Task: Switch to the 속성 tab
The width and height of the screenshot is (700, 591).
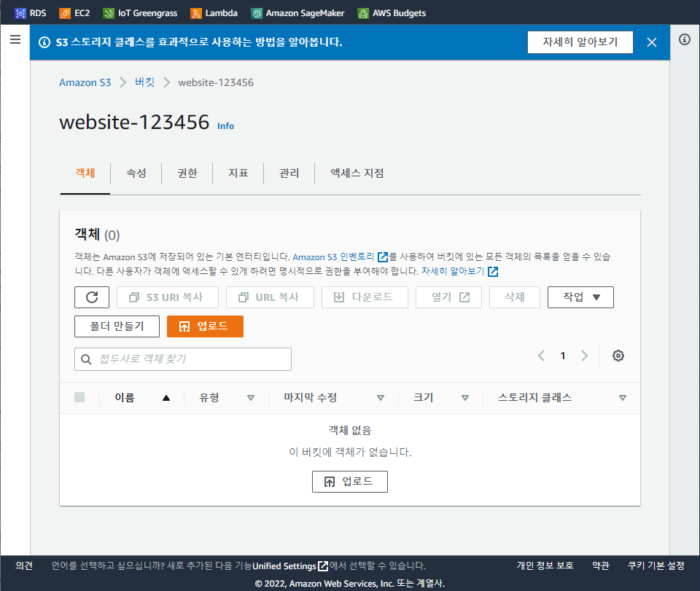Action: pyautogui.click(x=136, y=173)
